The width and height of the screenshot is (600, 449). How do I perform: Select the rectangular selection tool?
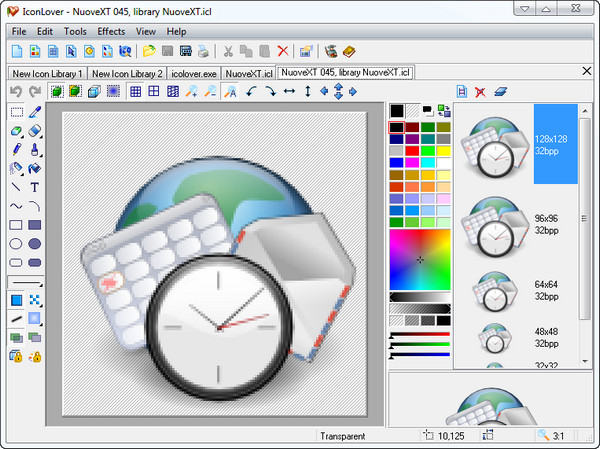(x=16, y=112)
